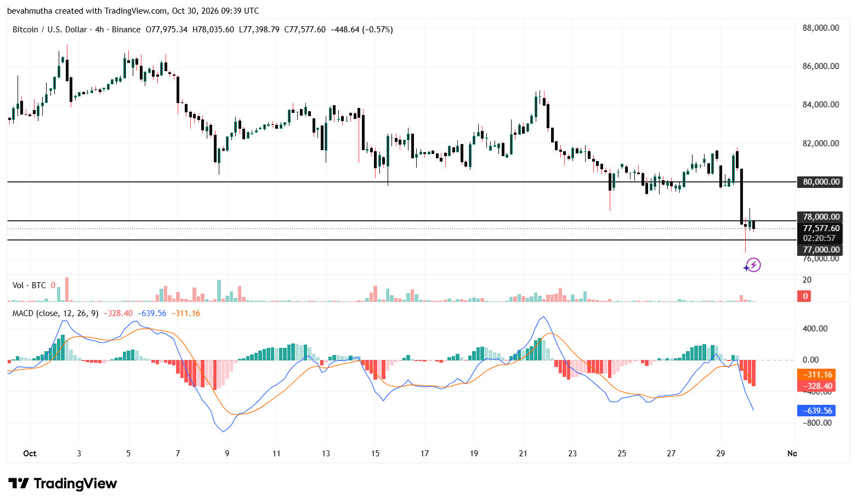This screenshot has height=504, width=857.
Task: Select the 80,000.00 horizontal line label
Action: tap(819, 182)
